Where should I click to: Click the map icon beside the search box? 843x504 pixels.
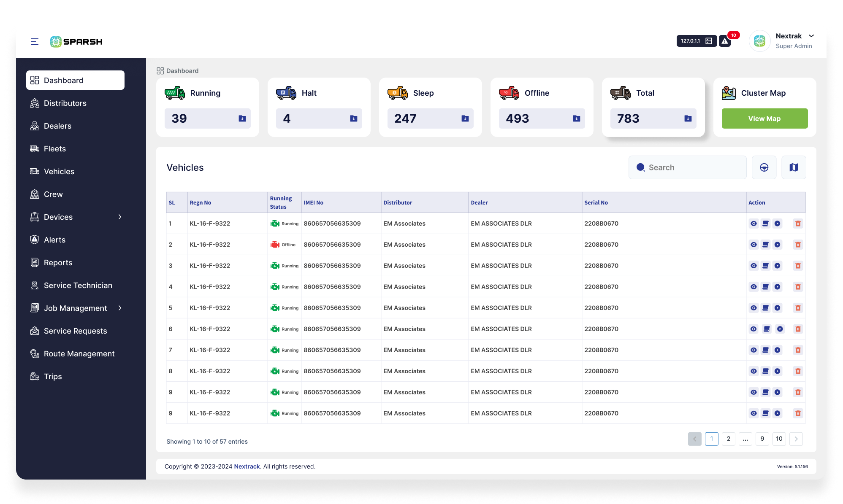coord(794,167)
